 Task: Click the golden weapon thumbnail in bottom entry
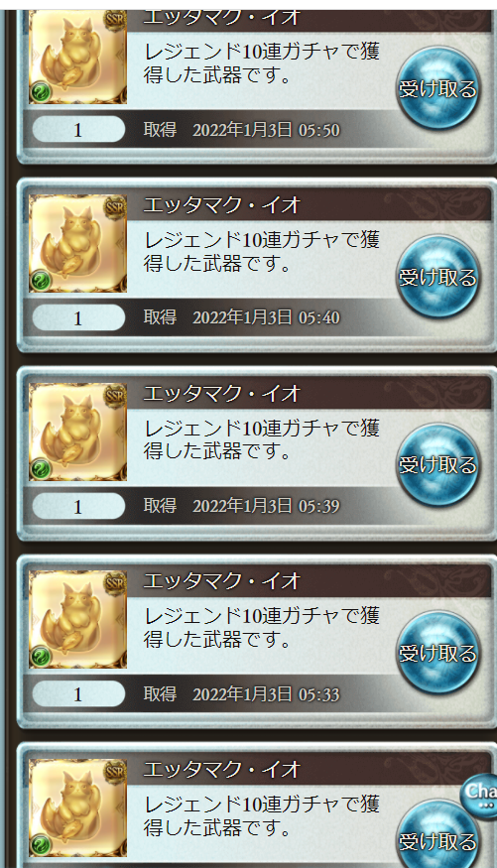77,808
